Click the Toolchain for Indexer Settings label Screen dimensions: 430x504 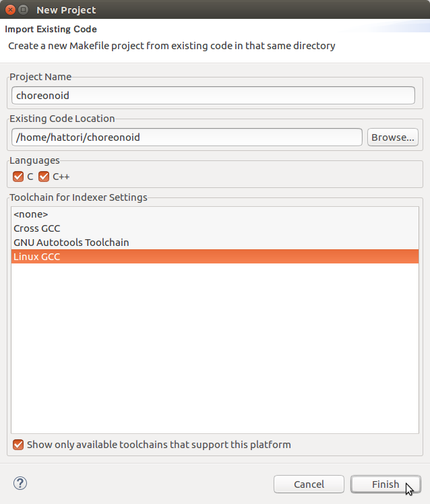pos(78,197)
